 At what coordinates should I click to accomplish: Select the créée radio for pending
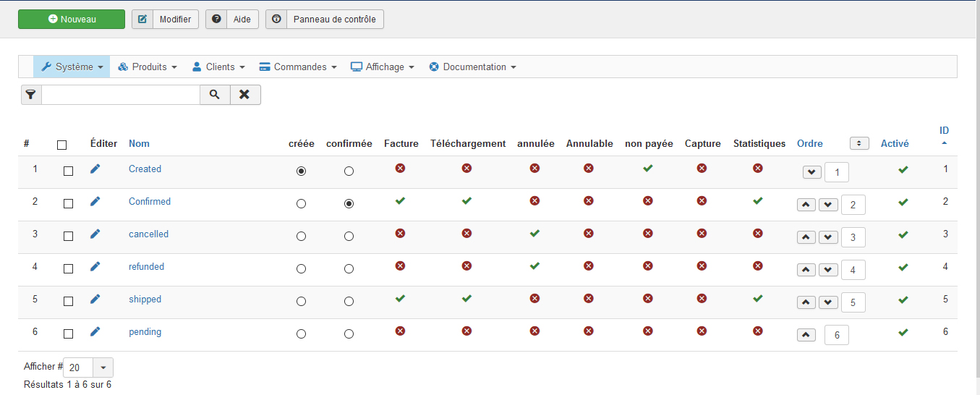[x=302, y=334]
